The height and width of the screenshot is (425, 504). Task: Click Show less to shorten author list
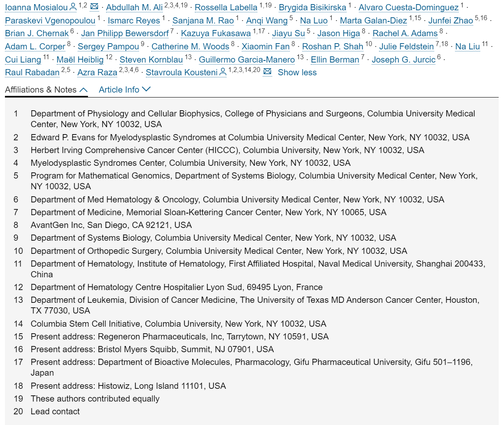pyautogui.click(x=297, y=72)
